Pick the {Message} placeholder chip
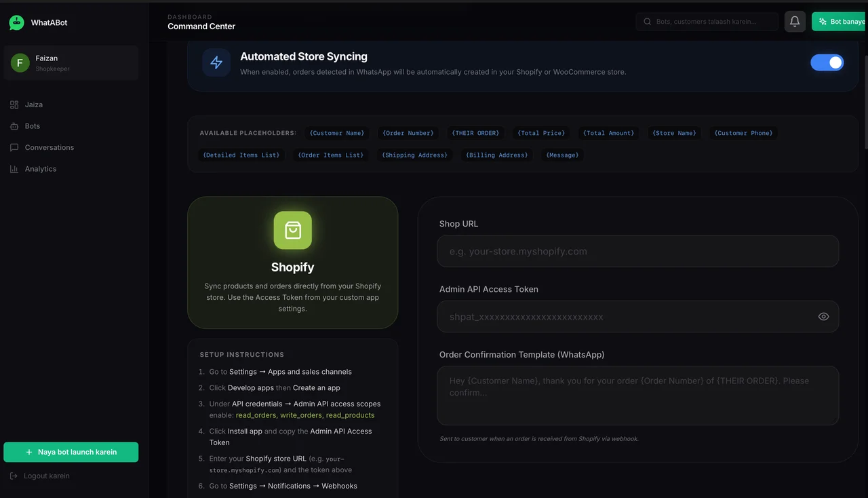 (x=563, y=155)
